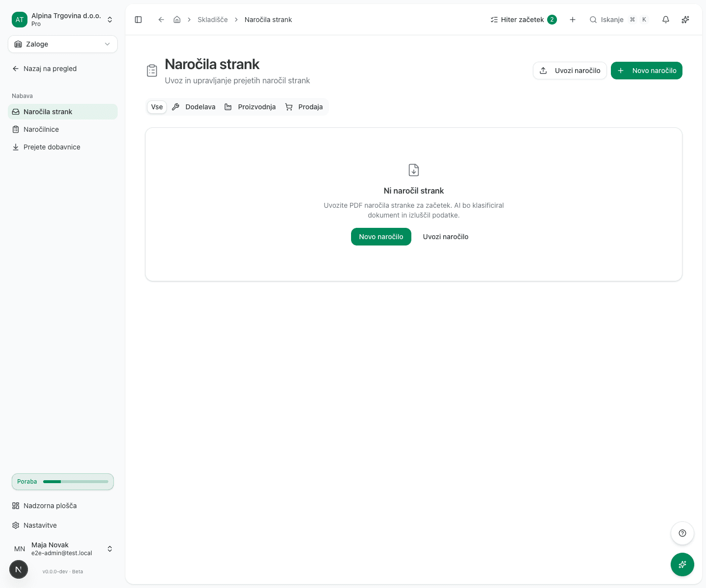Open Nastavitve settings

click(63, 525)
